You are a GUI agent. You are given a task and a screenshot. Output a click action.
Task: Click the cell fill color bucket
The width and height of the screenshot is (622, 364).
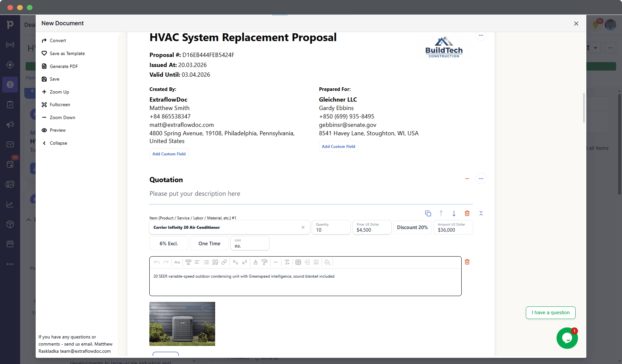[327, 262]
